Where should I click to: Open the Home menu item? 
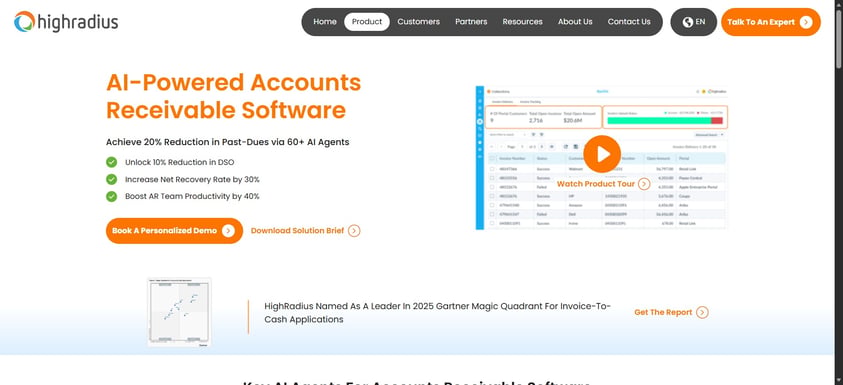(x=325, y=22)
